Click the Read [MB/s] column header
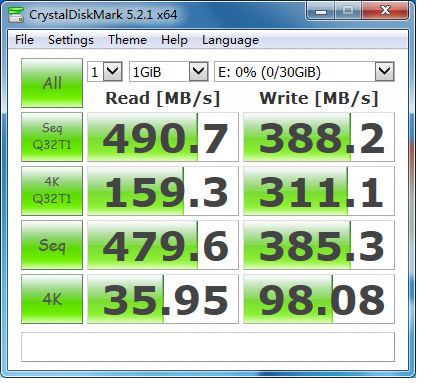 coord(163,98)
